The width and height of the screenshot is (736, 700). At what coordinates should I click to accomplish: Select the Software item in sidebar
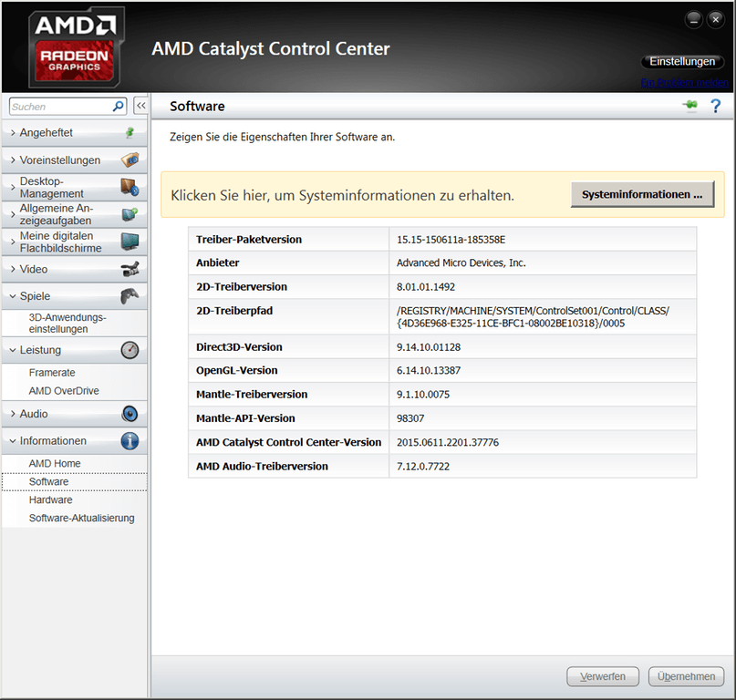click(74, 482)
